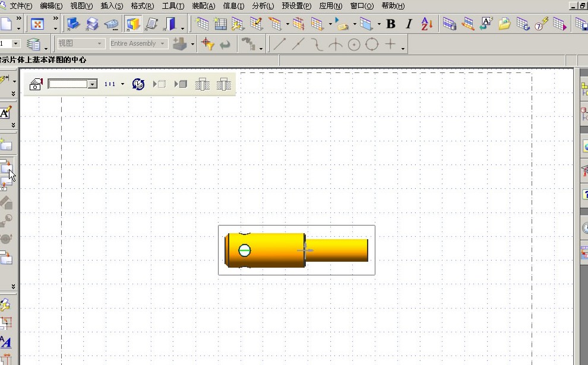The width and height of the screenshot is (588, 365).
Task: Select the sheet metal layered plates icon
Action: (x=92, y=24)
